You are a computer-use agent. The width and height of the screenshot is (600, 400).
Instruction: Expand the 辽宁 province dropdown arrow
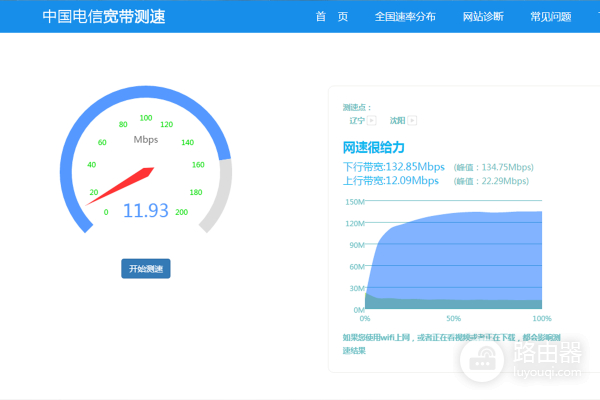coord(372,121)
